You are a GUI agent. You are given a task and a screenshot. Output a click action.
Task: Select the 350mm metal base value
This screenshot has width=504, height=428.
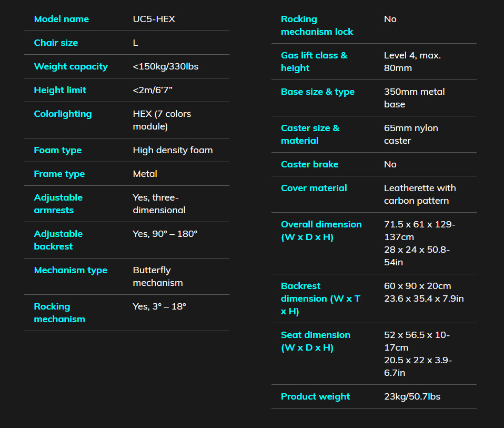tap(415, 98)
